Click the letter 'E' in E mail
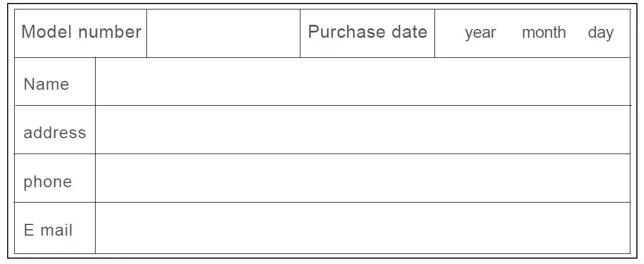The width and height of the screenshot is (644, 264). 29,230
